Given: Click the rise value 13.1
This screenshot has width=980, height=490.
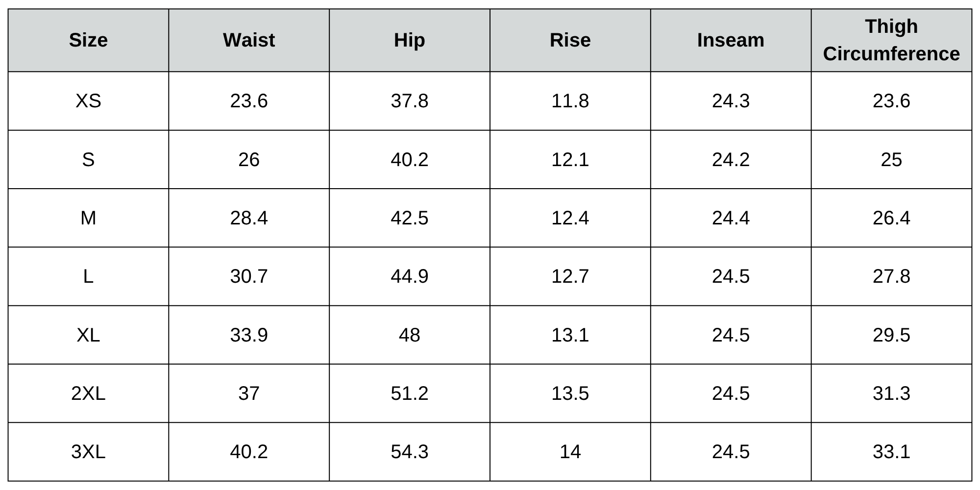Looking at the screenshot, I should click(570, 335).
